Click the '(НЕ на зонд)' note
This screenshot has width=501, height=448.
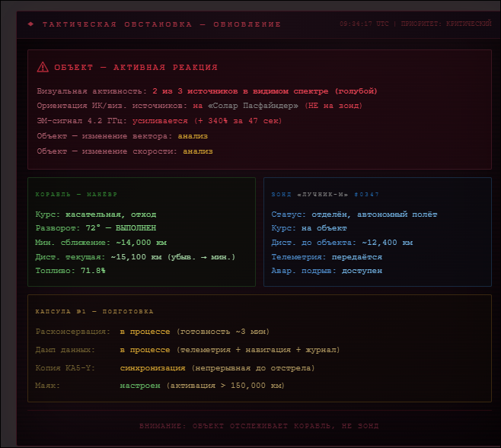333,106
